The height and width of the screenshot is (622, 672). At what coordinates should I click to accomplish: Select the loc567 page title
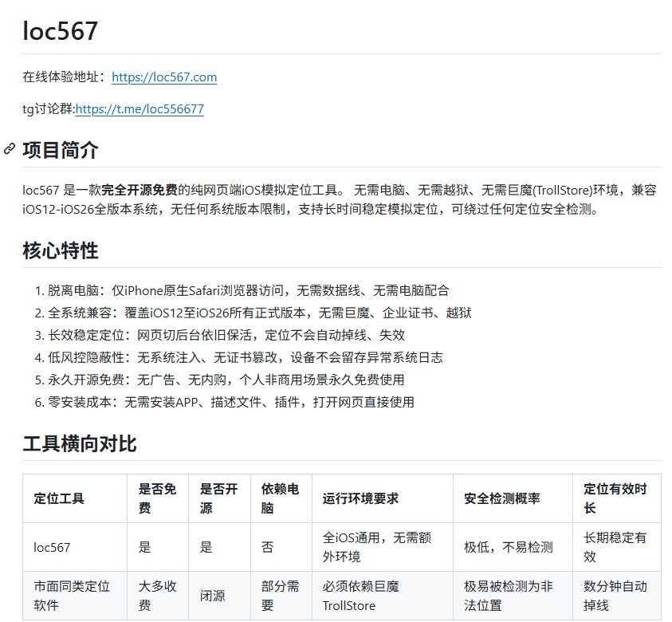(x=60, y=31)
